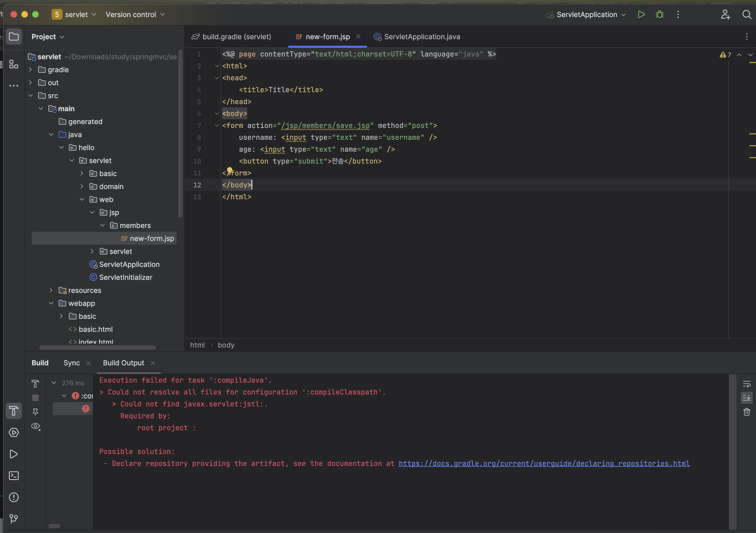Open ServletApplication class in tree
The image size is (756, 533).
(124, 264)
